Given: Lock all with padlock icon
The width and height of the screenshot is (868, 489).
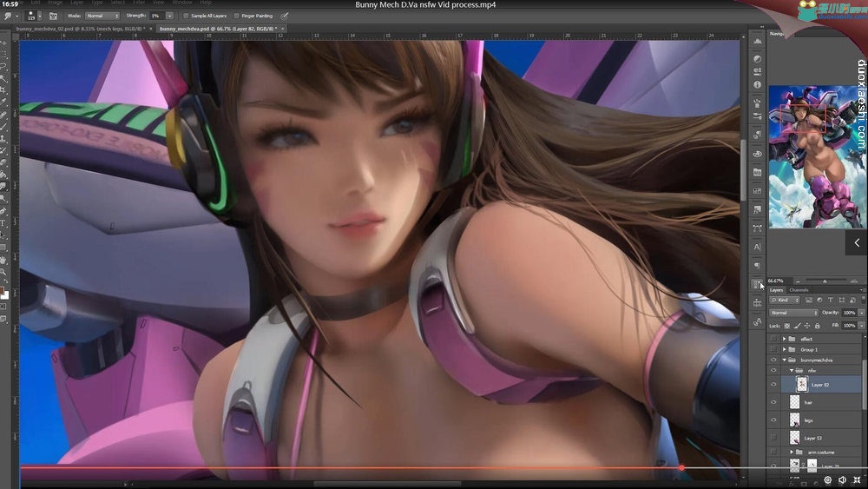Looking at the screenshot, I should click(x=817, y=326).
